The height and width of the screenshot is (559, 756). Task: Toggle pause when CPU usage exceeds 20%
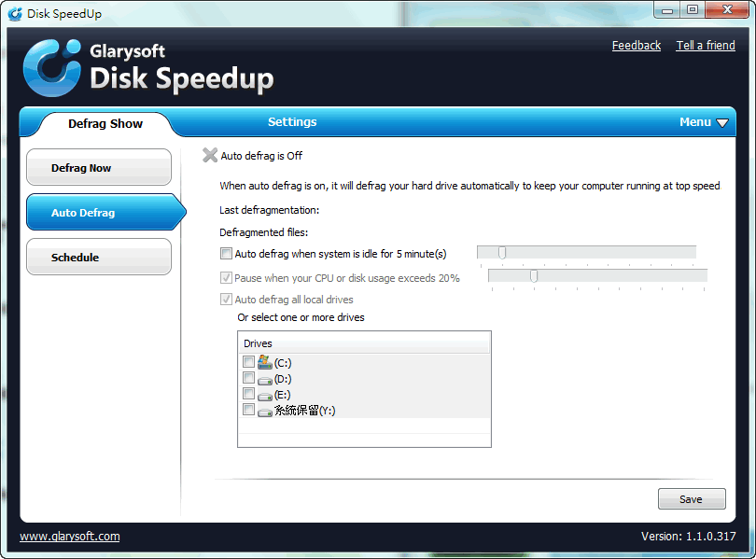(226, 277)
